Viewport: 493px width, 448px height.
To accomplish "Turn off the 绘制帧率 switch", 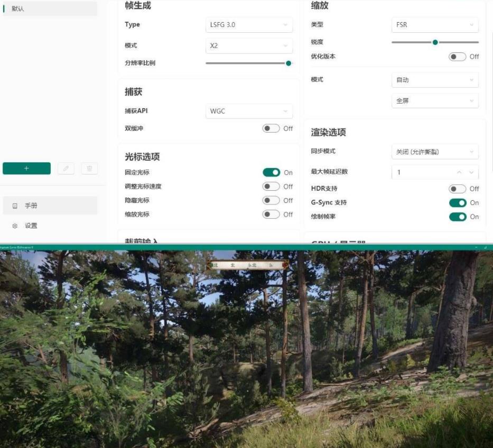I will pyautogui.click(x=458, y=217).
